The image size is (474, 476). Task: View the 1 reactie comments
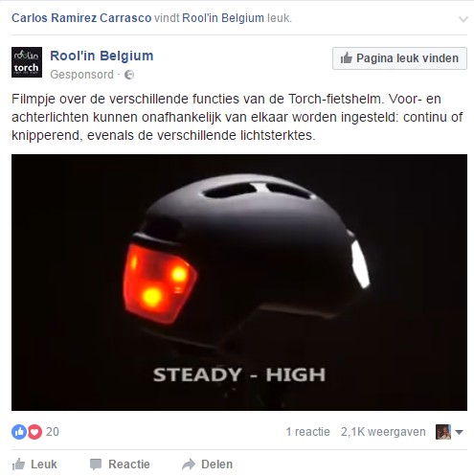pos(308,432)
